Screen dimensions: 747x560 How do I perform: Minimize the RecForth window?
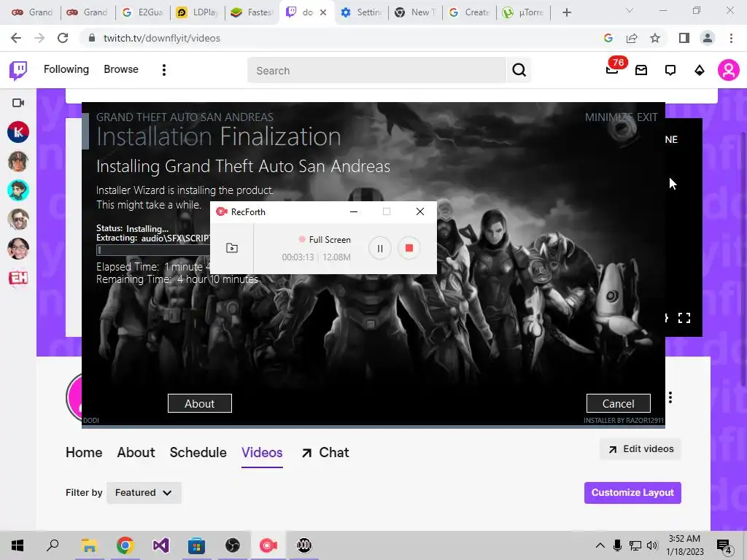tap(354, 211)
